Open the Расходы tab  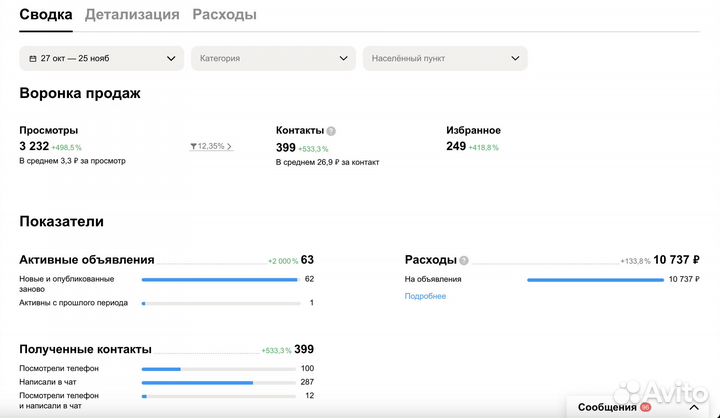click(224, 15)
